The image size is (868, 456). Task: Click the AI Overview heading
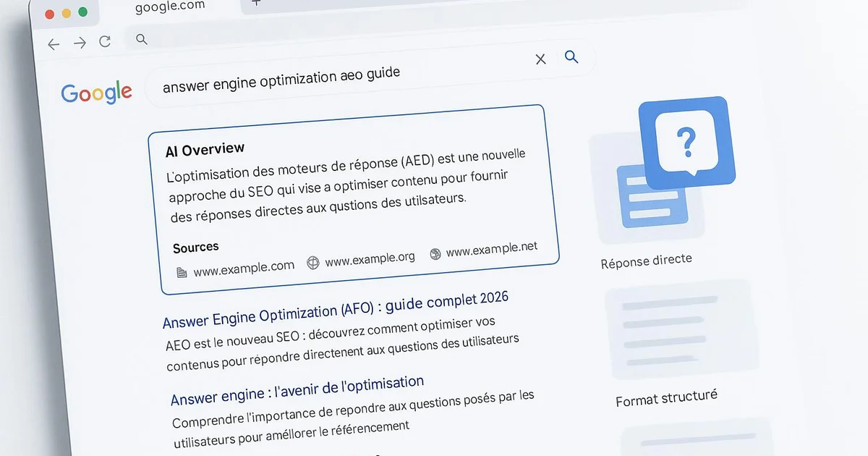point(205,150)
